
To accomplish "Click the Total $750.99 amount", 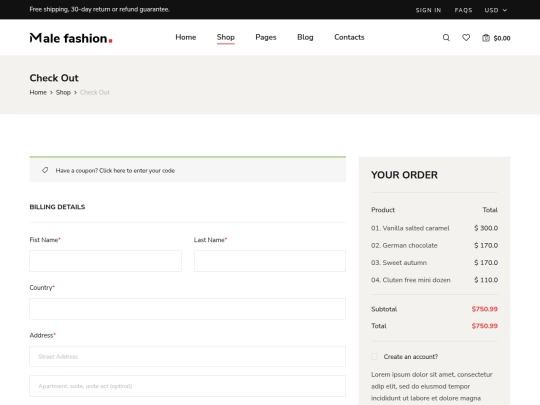I will point(485,326).
